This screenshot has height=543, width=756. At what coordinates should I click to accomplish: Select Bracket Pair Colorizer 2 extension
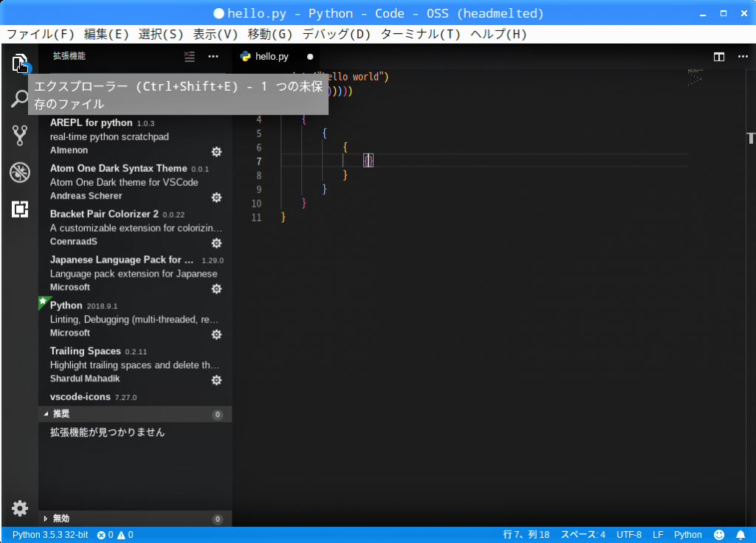[x=136, y=228]
